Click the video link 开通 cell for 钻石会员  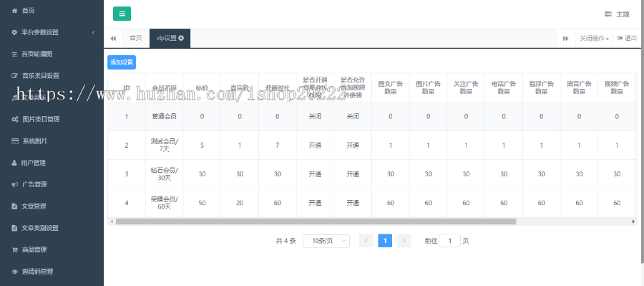click(x=353, y=174)
